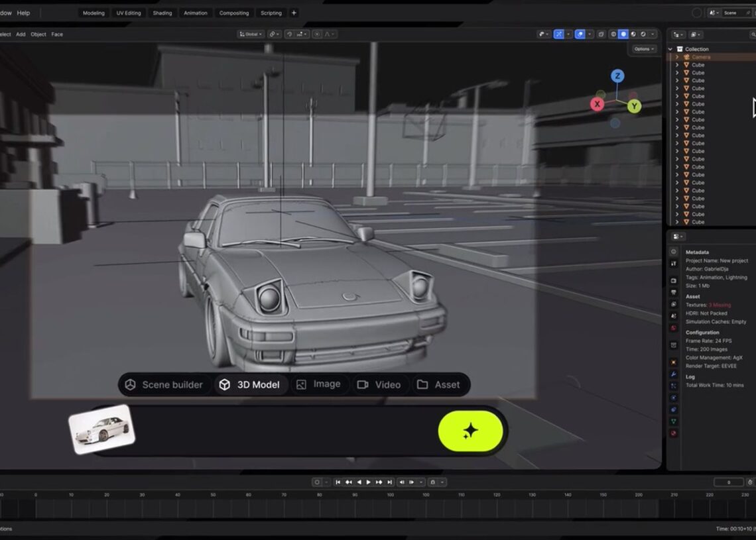Open the proportional falloff curve dropdown
The width and height of the screenshot is (756, 540).
[330, 34]
